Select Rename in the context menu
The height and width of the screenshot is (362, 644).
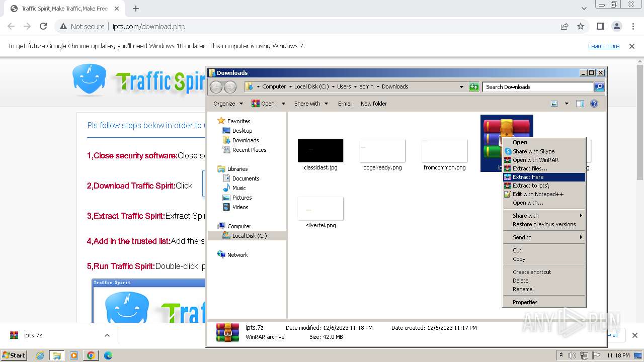tap(544, 289)
